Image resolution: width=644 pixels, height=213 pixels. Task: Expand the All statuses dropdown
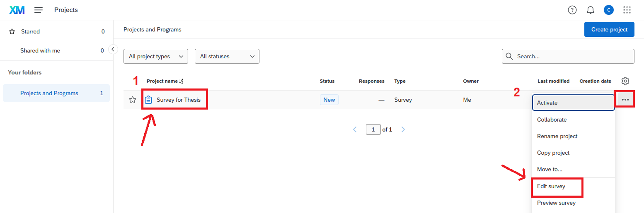[227, 56]
